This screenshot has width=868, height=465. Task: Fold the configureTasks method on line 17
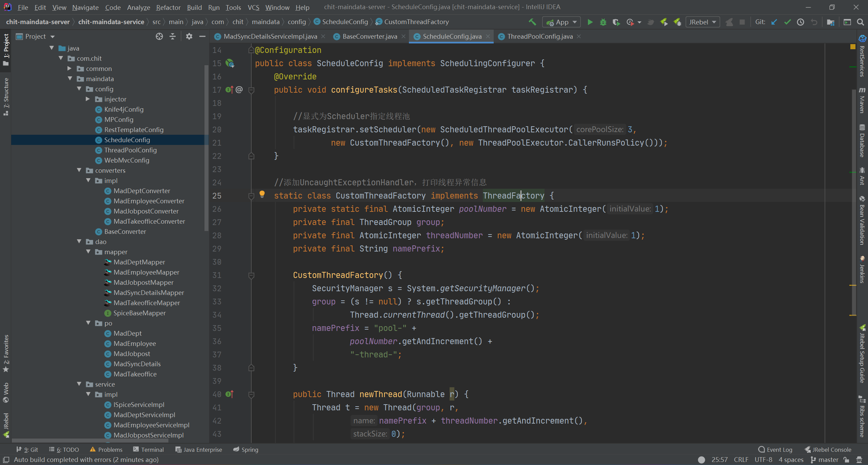pyautogui.click(x=252, y=90)
